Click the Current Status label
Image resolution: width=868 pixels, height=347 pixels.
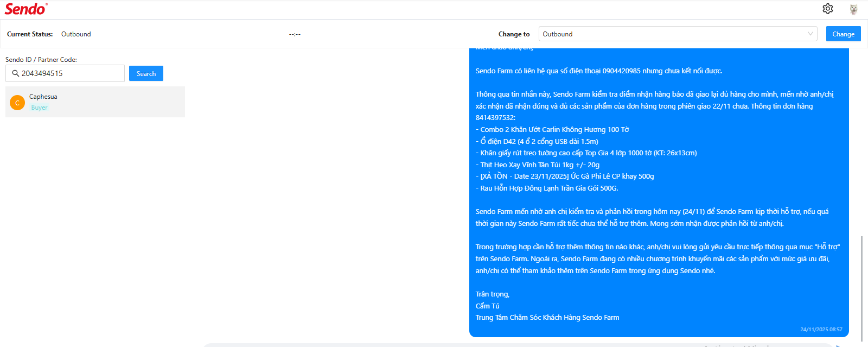click(x=30, y=34)
